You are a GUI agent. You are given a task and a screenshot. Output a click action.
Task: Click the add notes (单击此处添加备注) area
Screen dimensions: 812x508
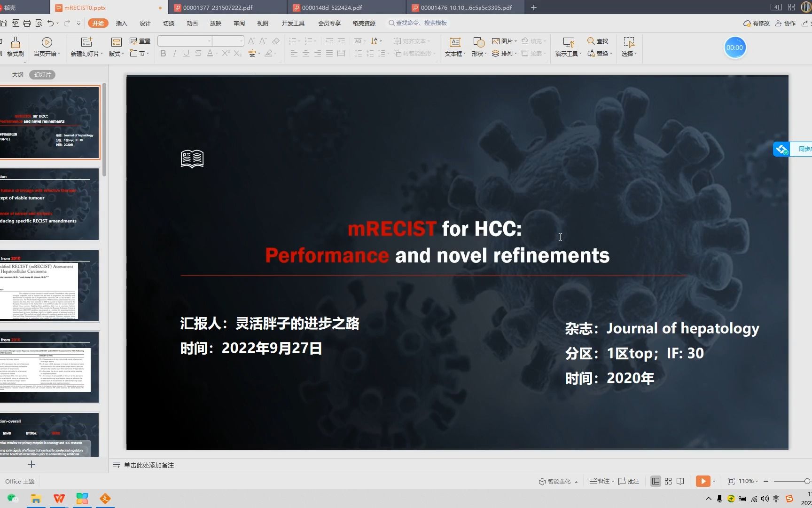click(x=148, y=465)
